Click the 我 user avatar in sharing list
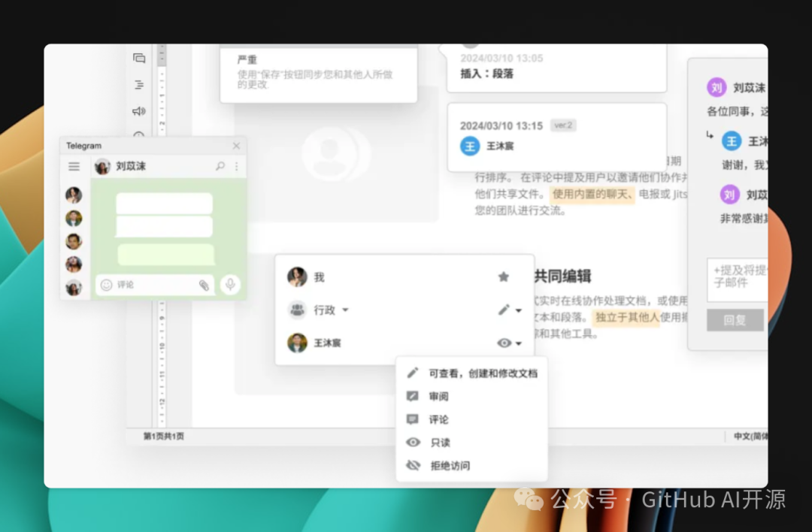The width and height of the screenshot is (812, 532). [297, 277]
